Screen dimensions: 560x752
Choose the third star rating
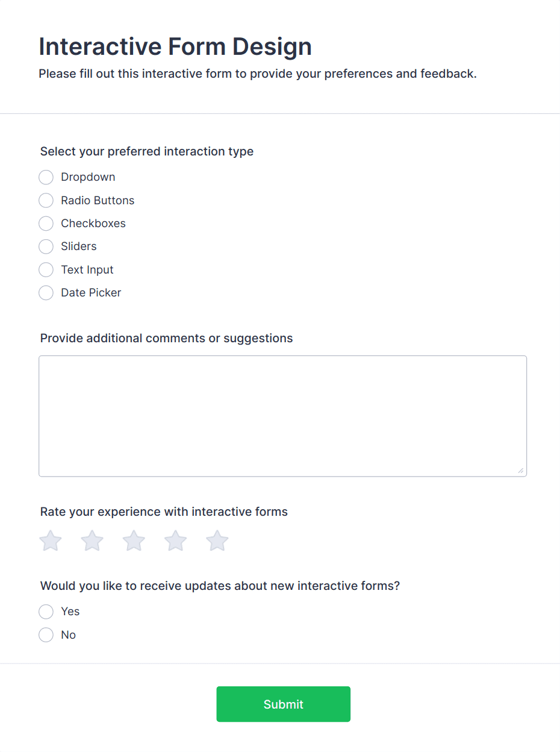click(x=134, y=540)
